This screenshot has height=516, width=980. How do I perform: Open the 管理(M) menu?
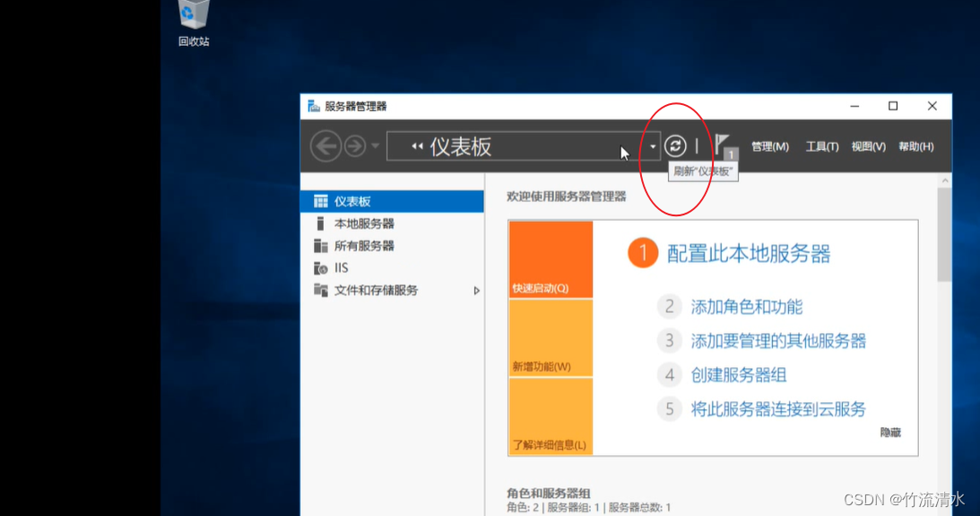770,146
